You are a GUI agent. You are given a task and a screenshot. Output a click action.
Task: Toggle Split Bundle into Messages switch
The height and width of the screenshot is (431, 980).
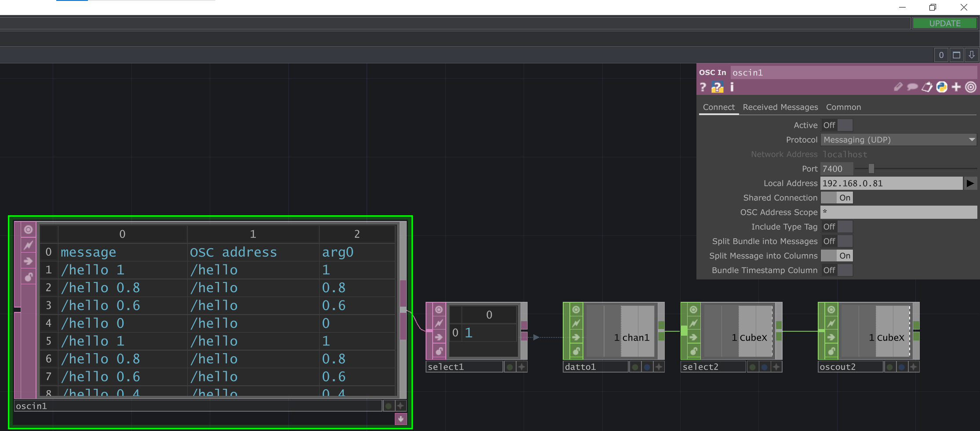pyautogui.click(x=837, y=241)
